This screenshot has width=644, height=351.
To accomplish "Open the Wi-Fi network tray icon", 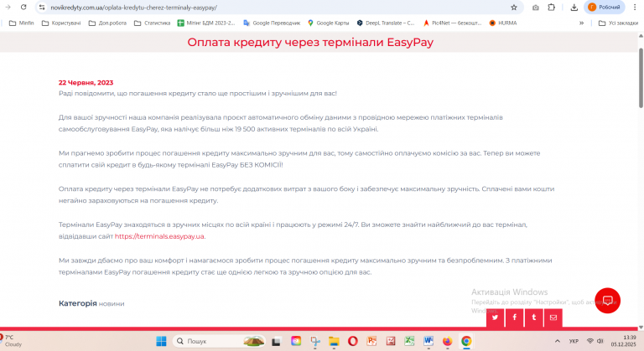I will click(590, 341).
